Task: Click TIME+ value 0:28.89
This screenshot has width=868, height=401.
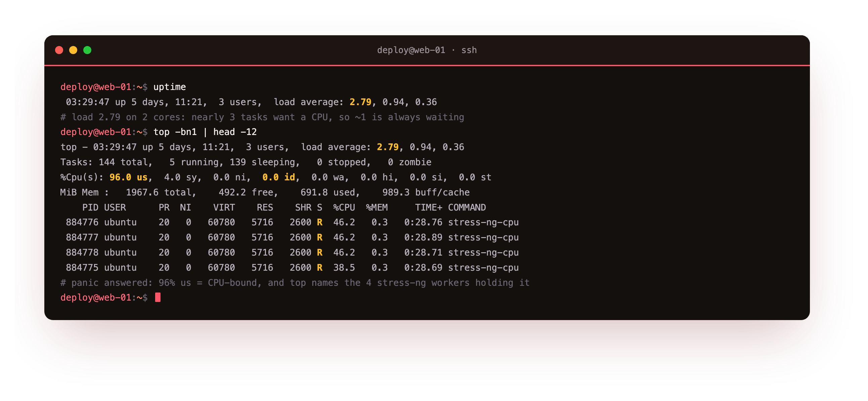Action: [423, 237]
